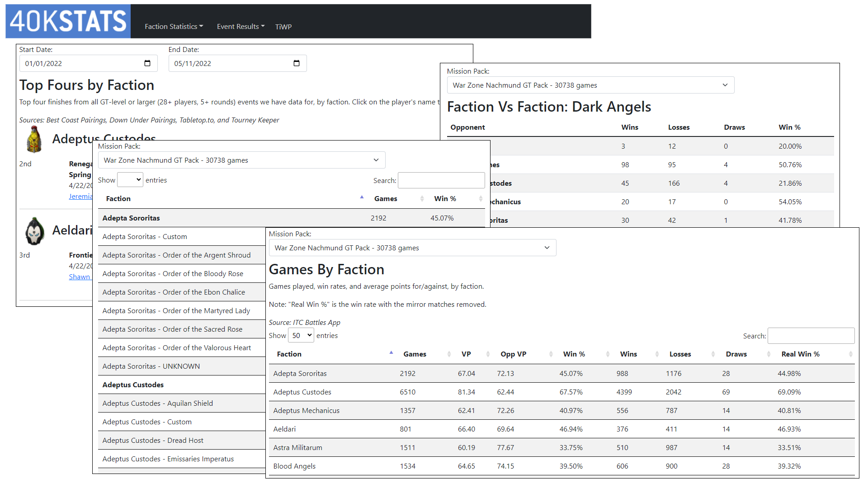Viewport: 868px width, 488px height.
Task: Go to the TiWP page
Action: point(283,27)
